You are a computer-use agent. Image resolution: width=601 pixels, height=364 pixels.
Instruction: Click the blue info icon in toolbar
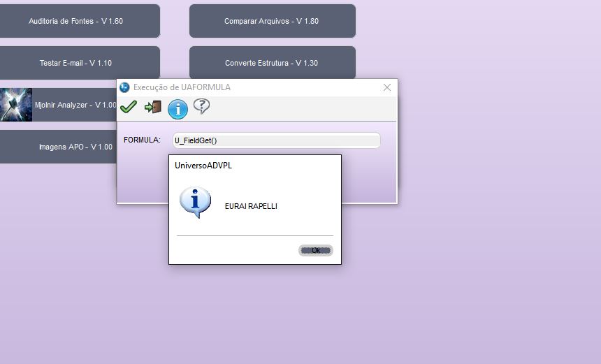tap(178, 109)
